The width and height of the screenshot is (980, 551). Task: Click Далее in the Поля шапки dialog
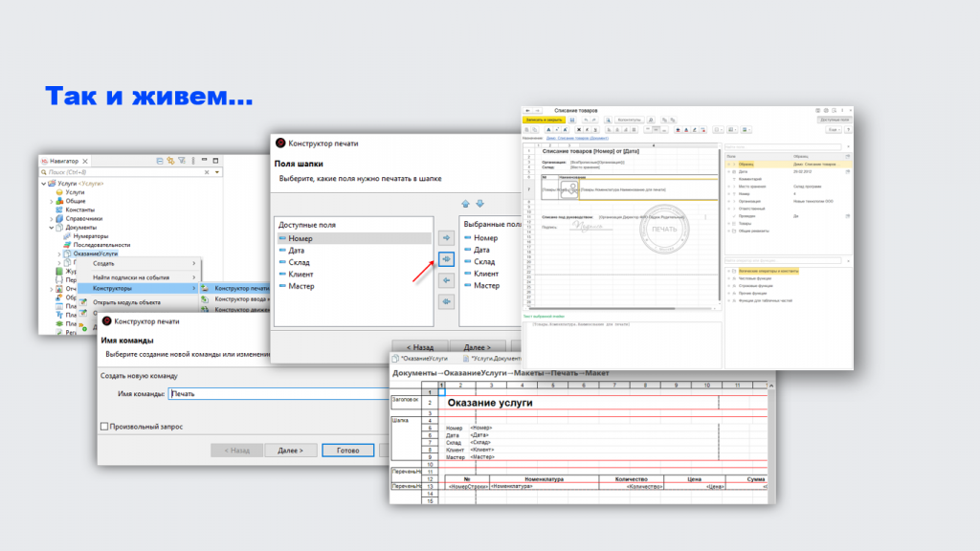478,347
